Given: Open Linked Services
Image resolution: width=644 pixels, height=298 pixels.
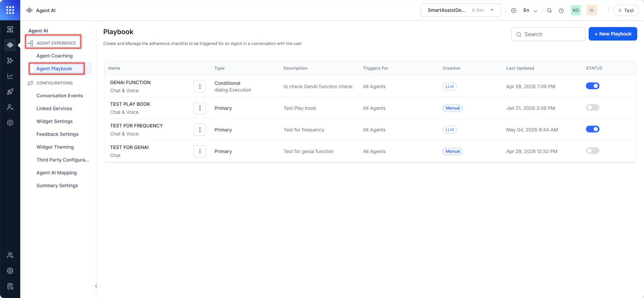Looking at the screenshot, I should point(54,108).
